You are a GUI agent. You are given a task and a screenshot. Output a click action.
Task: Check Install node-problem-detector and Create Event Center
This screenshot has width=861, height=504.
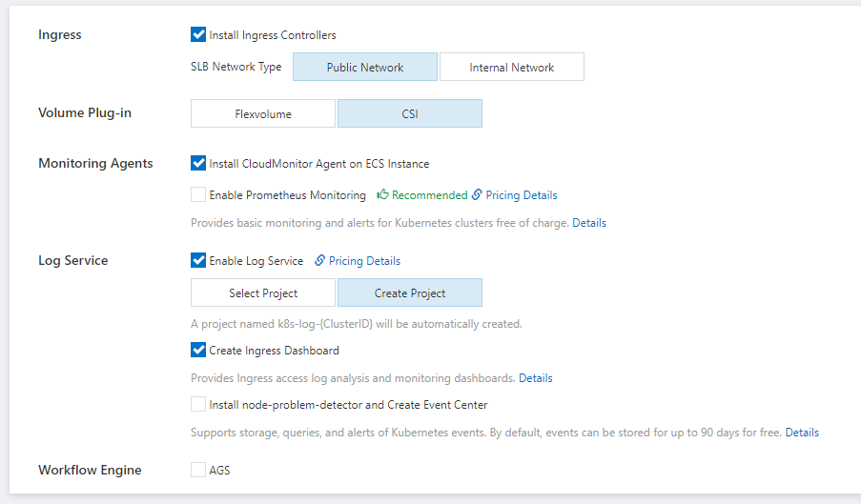click(198, 404)
